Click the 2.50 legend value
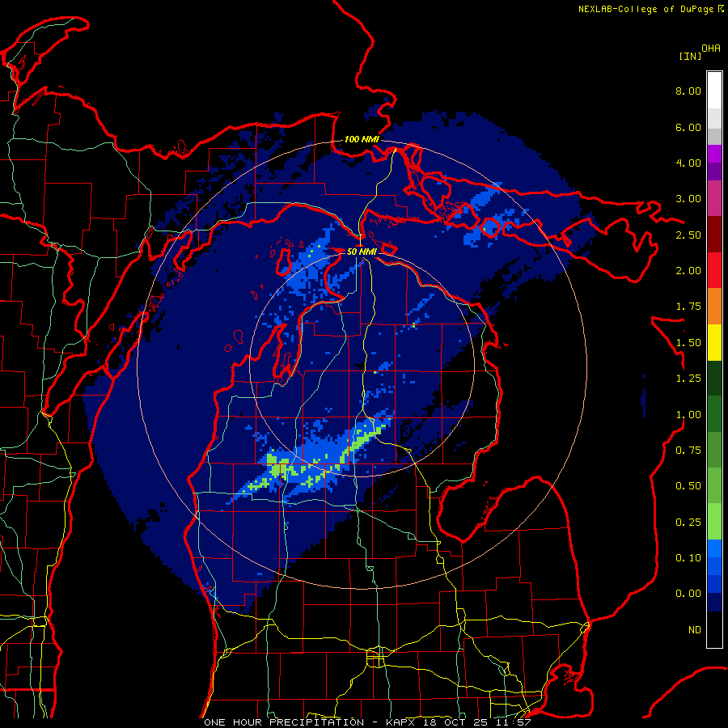The height and width of the screenshot is (728, 728). (x=688, y=235)
